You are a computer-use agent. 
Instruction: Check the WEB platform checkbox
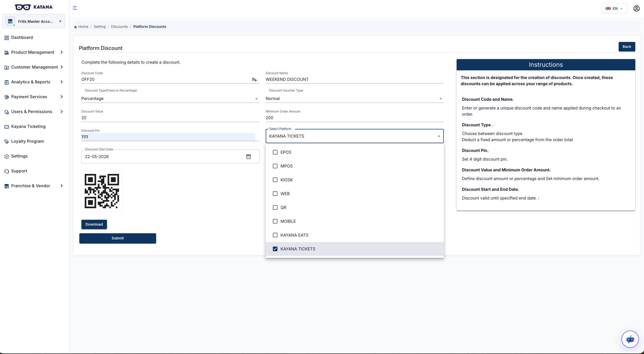pyautogui.click(x=275, y=194)
